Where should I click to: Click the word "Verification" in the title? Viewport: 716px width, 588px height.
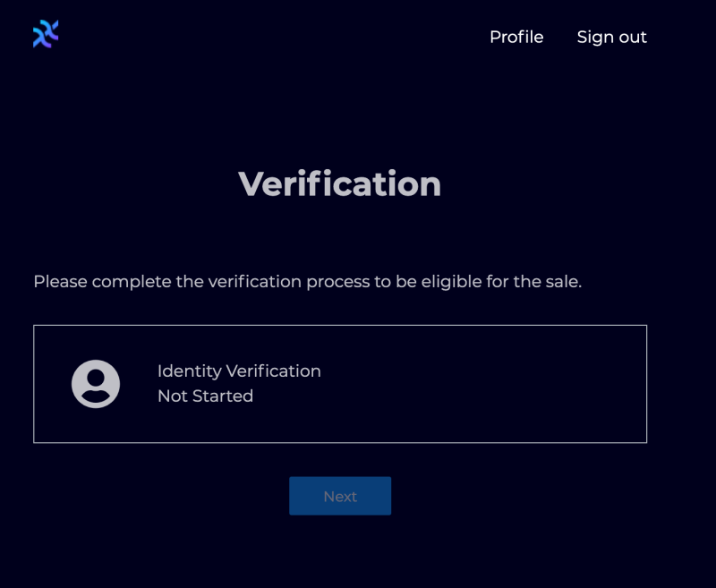340,183
